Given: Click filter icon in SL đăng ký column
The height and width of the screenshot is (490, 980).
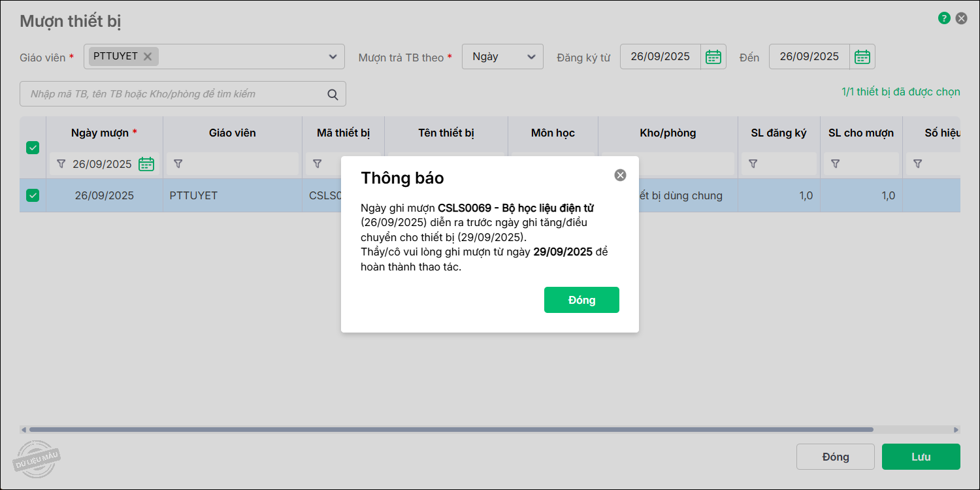Looking at the screenshot, I should click(753, 164).
